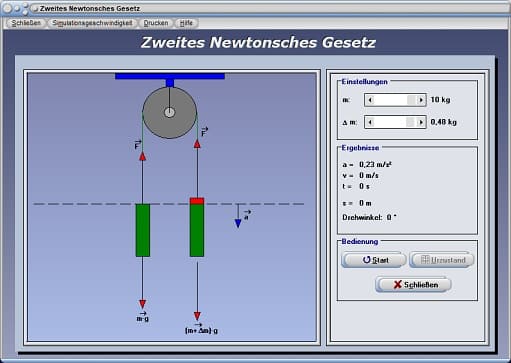The height and width of the screenshot is (363, 511).
Task: Decrease mass m with left arrow
Action: [370, 100]
